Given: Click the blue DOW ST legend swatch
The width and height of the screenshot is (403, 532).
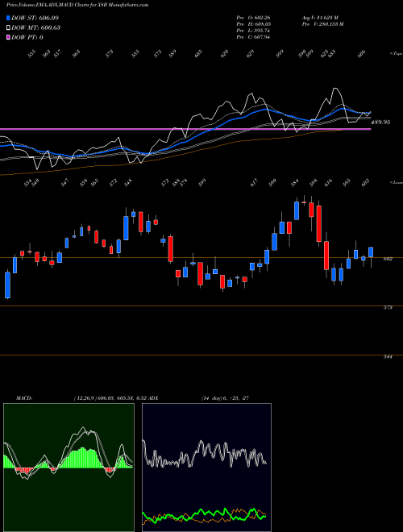Looking at the screenshot, I should pyautogui.click(x=9, y=18).
